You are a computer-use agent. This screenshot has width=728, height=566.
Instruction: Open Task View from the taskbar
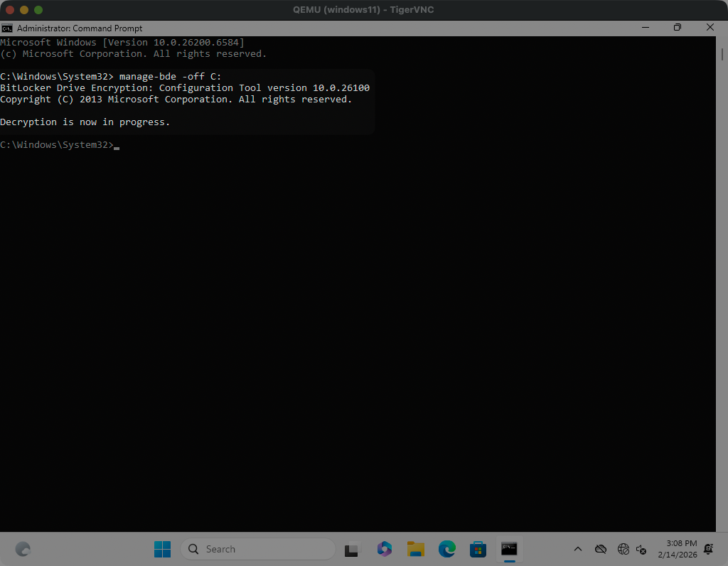351,549
